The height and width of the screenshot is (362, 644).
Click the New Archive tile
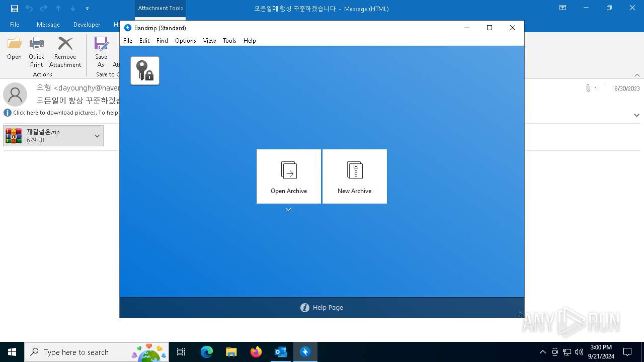[355, 176]
